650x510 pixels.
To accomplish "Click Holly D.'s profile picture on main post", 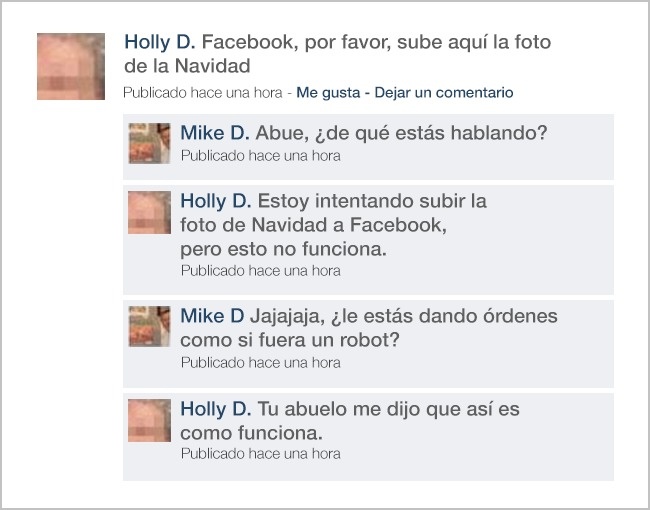I will [71, 66].
